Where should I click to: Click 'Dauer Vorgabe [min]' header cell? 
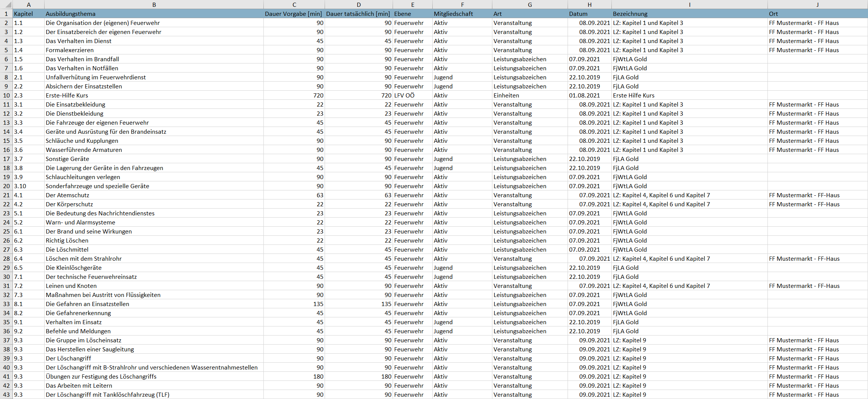294,14
